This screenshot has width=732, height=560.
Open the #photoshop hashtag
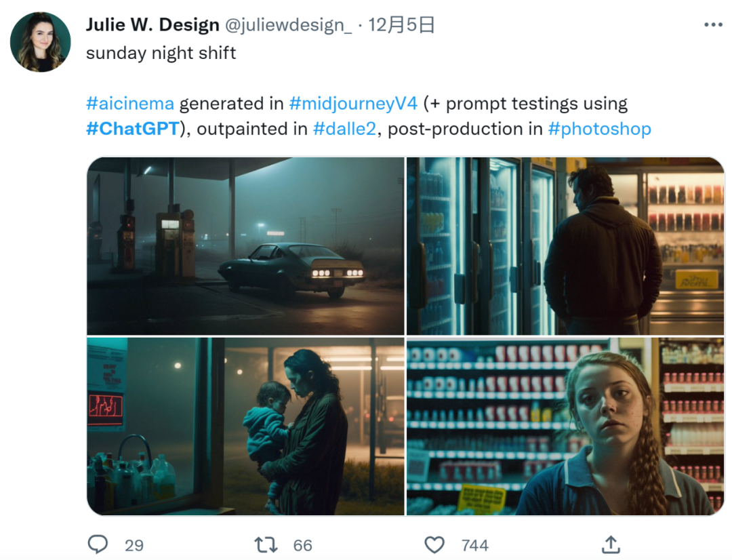[x=599, y=128]
